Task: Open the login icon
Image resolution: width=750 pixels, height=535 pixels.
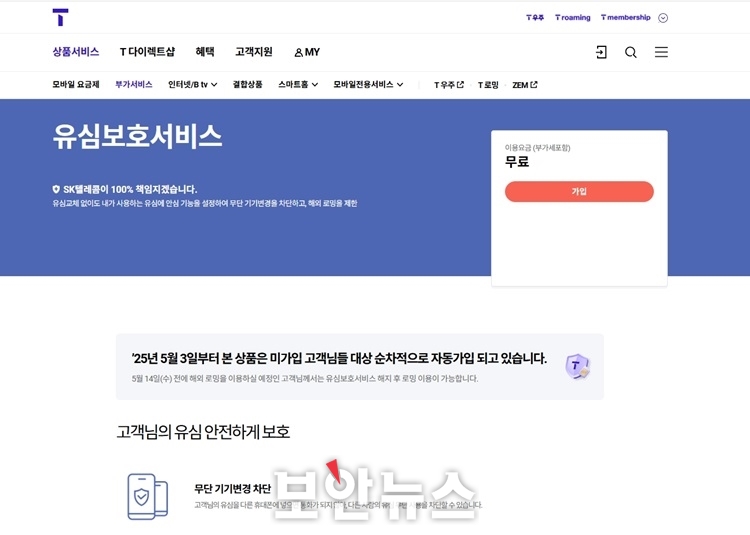Action: point(601,52)
